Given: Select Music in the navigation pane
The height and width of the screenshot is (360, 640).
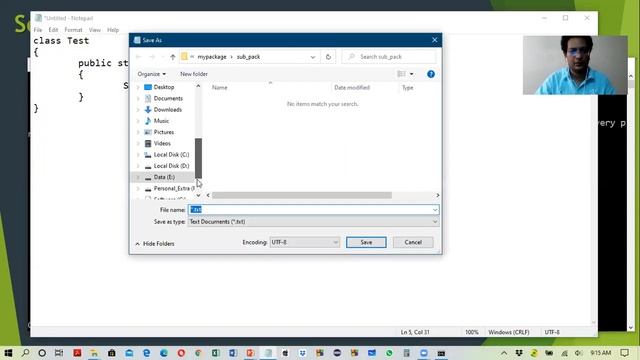Looking at the screenshot, I should [x=161, y=121].
